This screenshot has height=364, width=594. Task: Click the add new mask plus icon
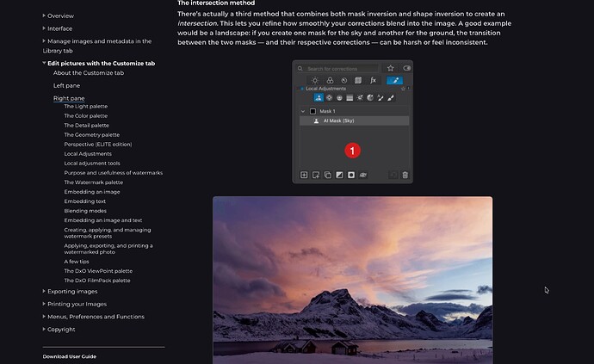point(304,175)
